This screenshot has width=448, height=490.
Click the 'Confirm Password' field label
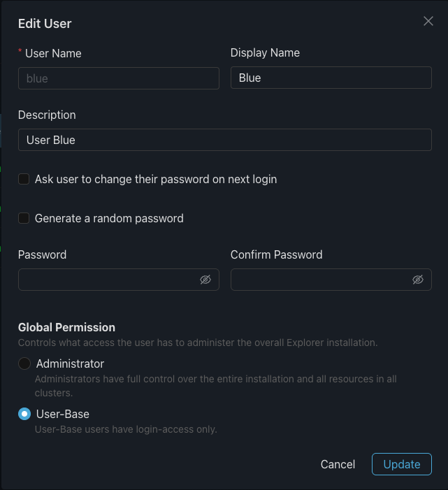click(x=276, y=254)
